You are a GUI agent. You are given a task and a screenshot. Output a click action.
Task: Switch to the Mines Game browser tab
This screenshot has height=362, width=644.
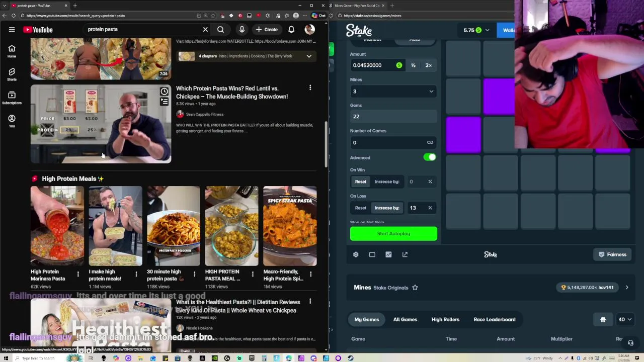357,6
